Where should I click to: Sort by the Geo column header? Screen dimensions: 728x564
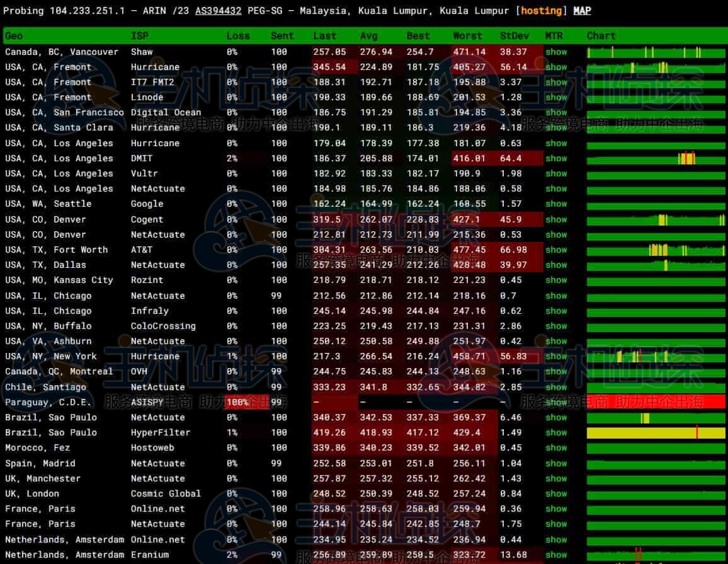pos(14,36)
